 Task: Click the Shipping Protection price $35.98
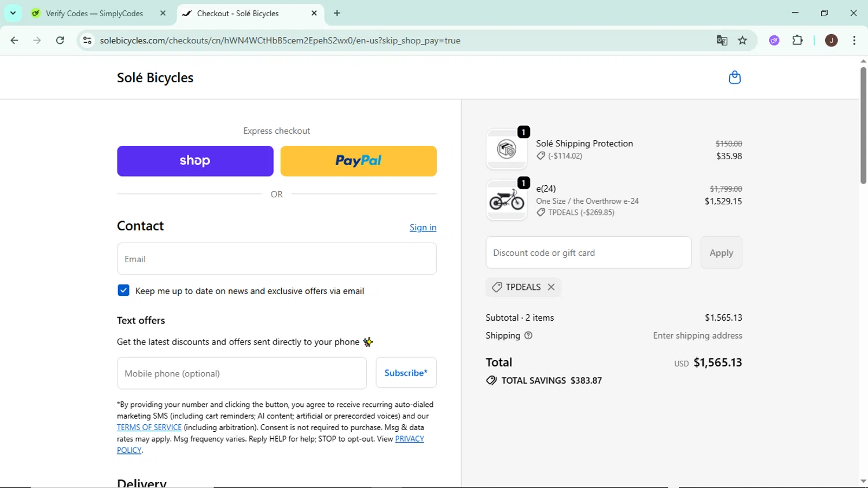729,156
